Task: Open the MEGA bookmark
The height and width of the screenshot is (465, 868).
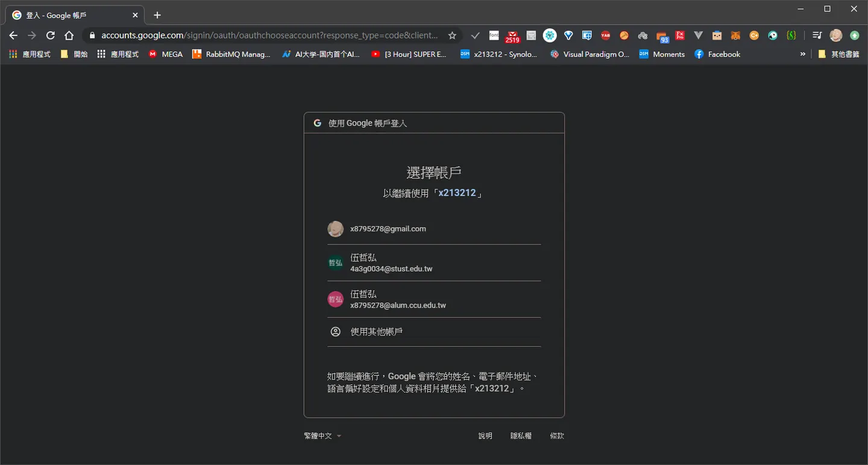Action: pyautogui.click(x=166, y=54)
